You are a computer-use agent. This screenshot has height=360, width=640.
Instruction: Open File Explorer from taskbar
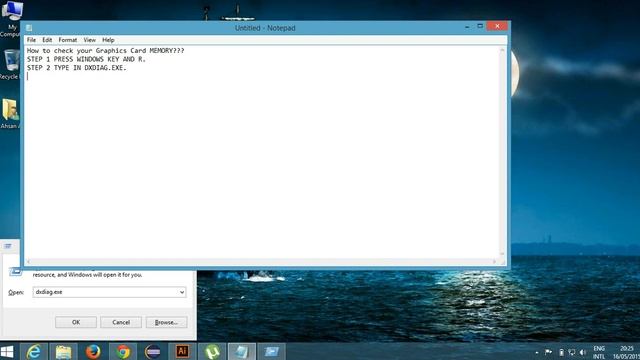tap(63, 351)
